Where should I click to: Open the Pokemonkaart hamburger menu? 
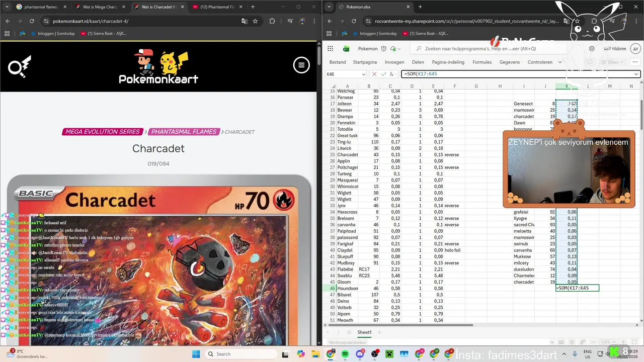tap(301, 65)
